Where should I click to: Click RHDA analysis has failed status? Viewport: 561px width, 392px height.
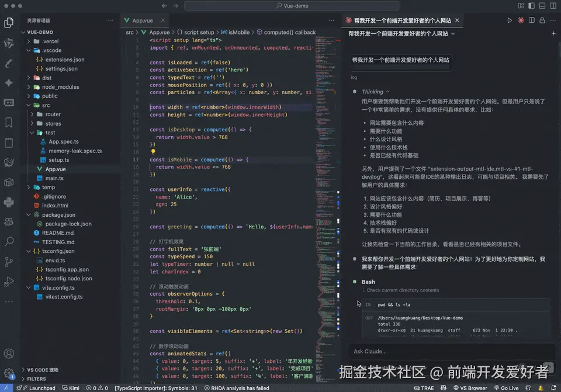pos(237,388)
